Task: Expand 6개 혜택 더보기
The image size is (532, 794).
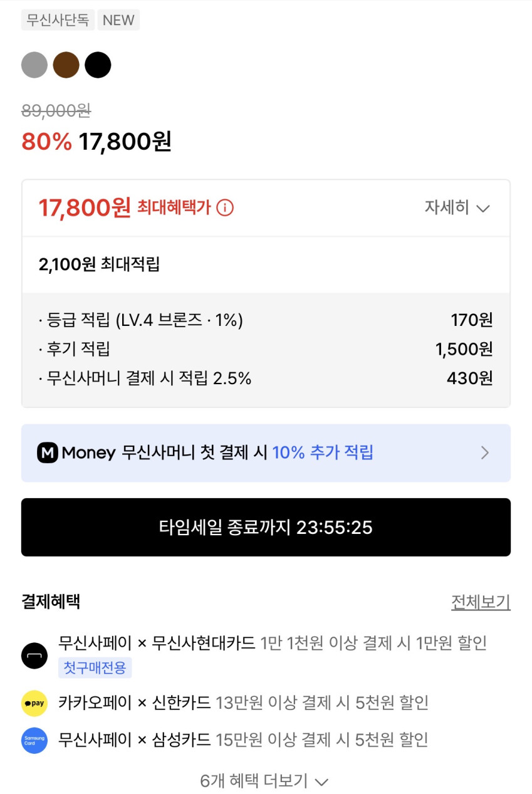Action: 264,781
